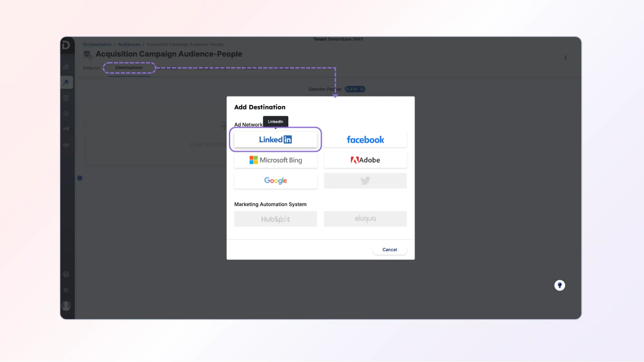Click the magic wand orchestration icon

66,82
